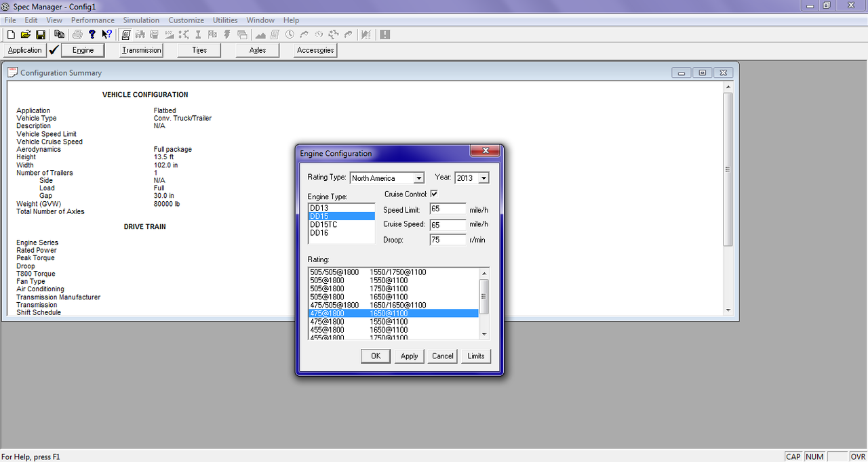The width and height of the screenshot is (868, 462).
Task: Select rating 475@1800 1550@1100
Action: [x=393, y=322]
